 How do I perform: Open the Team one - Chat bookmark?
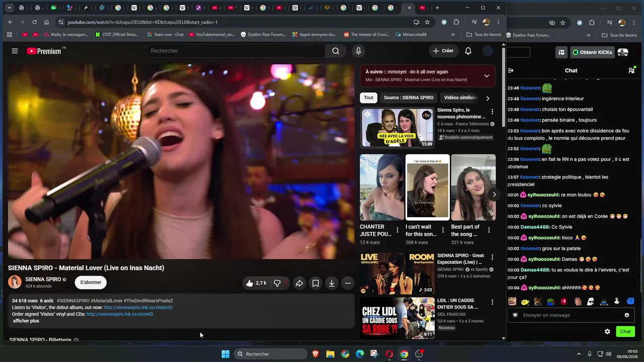[x=165, y=35]
